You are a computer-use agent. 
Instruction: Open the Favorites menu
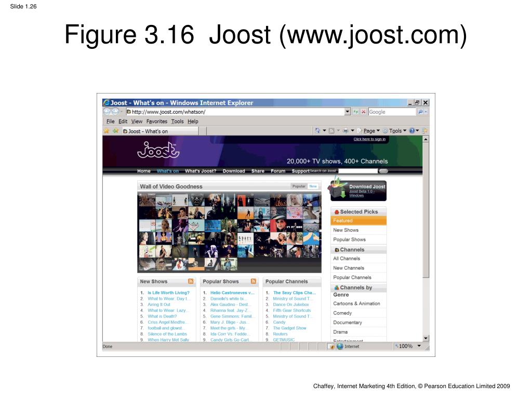[x=157, y=121]
